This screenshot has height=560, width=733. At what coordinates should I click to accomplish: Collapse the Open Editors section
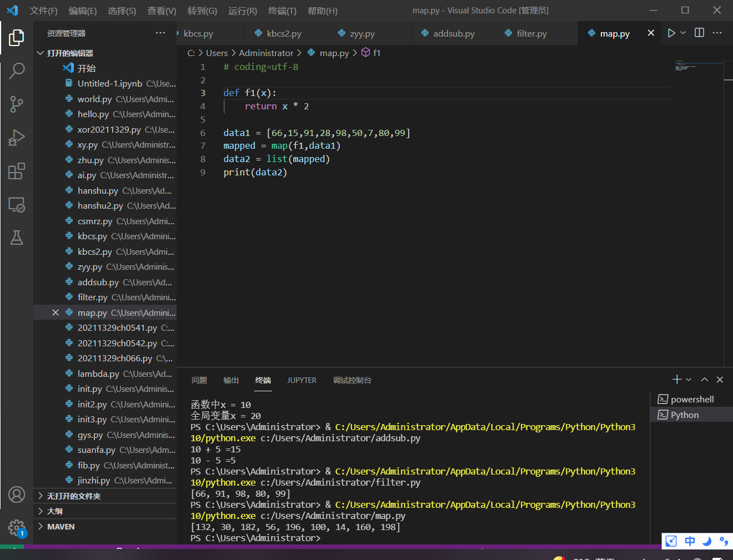41,53
